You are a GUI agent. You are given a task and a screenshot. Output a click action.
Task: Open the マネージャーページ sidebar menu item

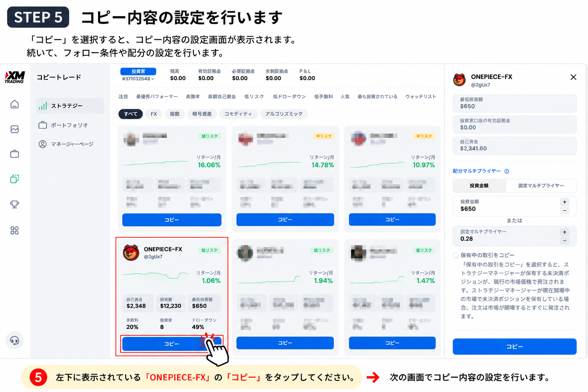point(66,144)
